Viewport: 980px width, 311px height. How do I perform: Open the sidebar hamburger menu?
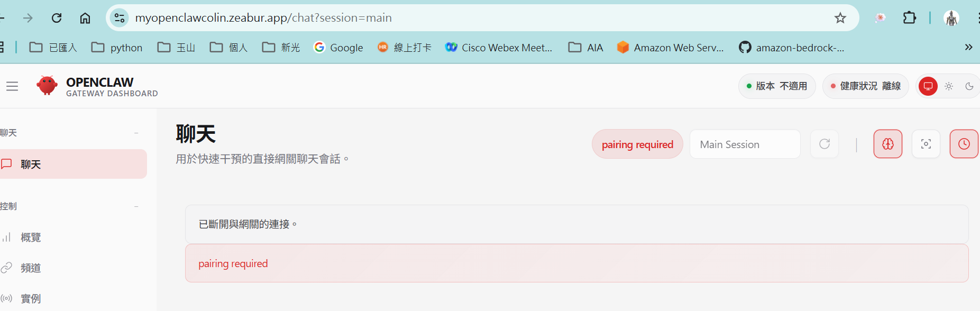click(12, 86)
